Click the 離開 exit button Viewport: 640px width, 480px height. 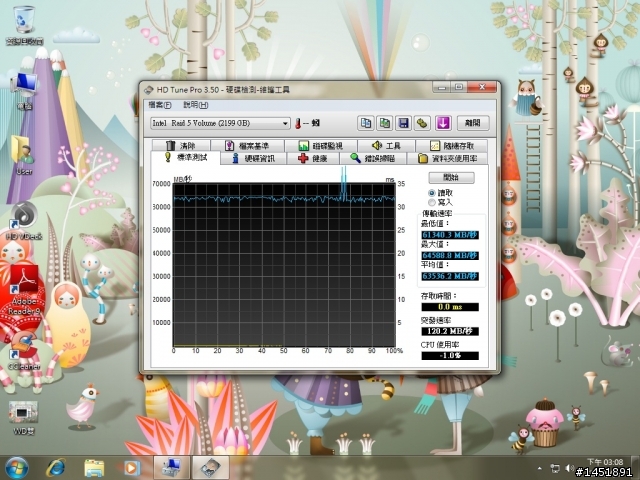coord(473,123)
